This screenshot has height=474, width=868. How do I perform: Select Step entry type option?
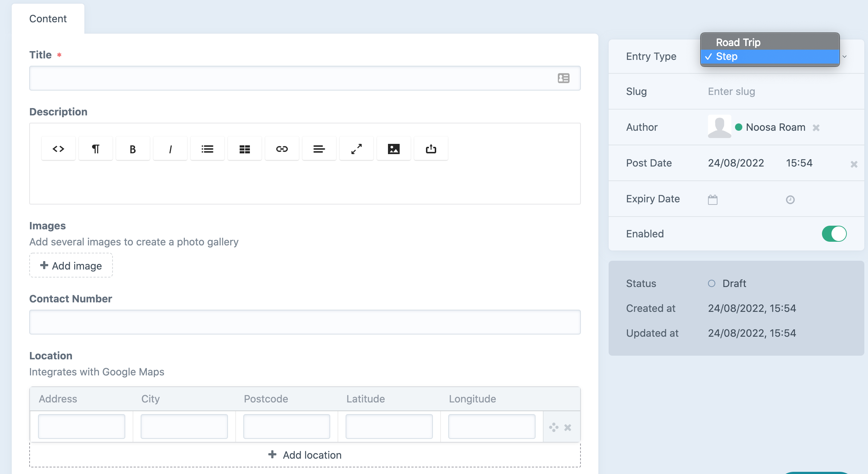tap(770, 57)
